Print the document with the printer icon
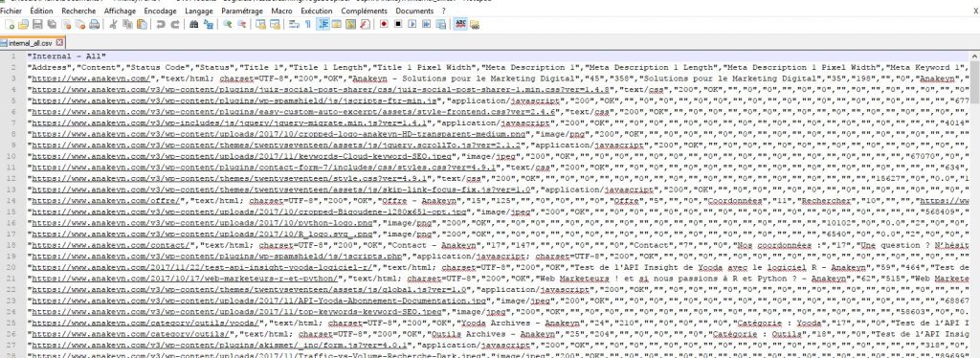The image size is (980, 358). (94, 24)
